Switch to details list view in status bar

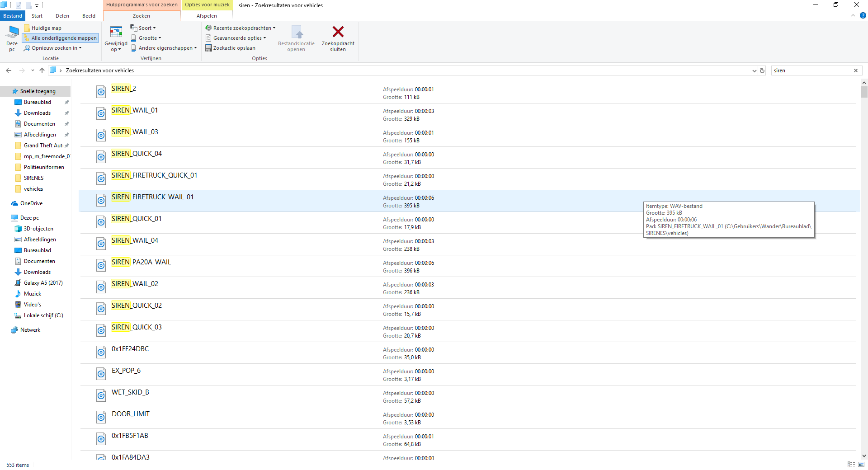[x=851, y=465]
